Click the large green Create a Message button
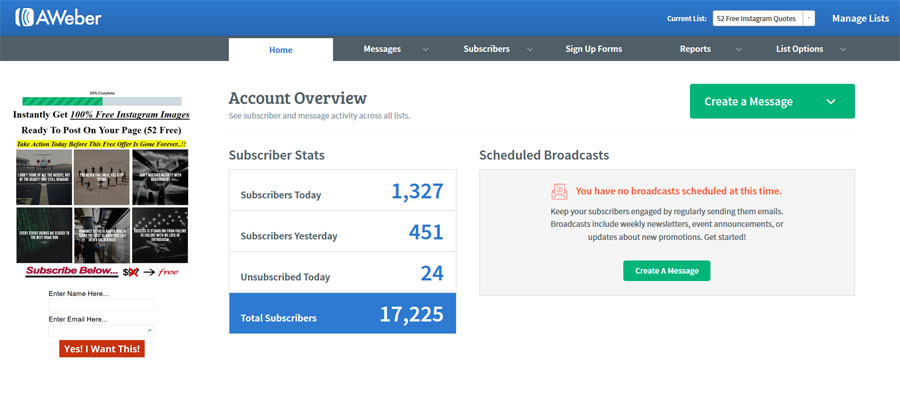The height and width of the screenshot is (396, 900). (x=772, y=101)
